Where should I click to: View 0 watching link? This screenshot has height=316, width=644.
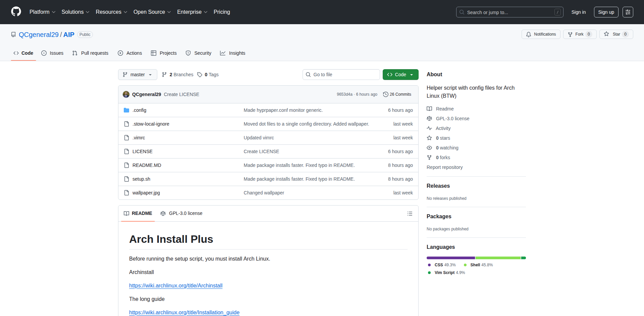(x=442, y=148)
